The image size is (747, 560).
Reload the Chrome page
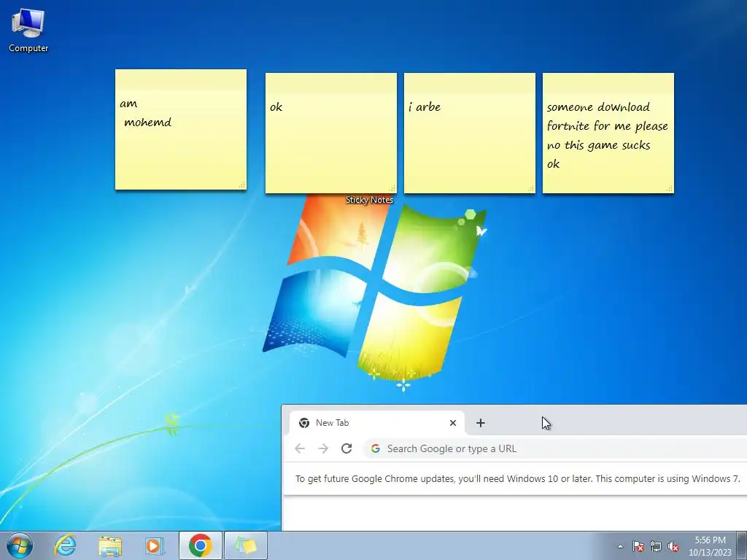pyautogui.click(x=347, y=448)
